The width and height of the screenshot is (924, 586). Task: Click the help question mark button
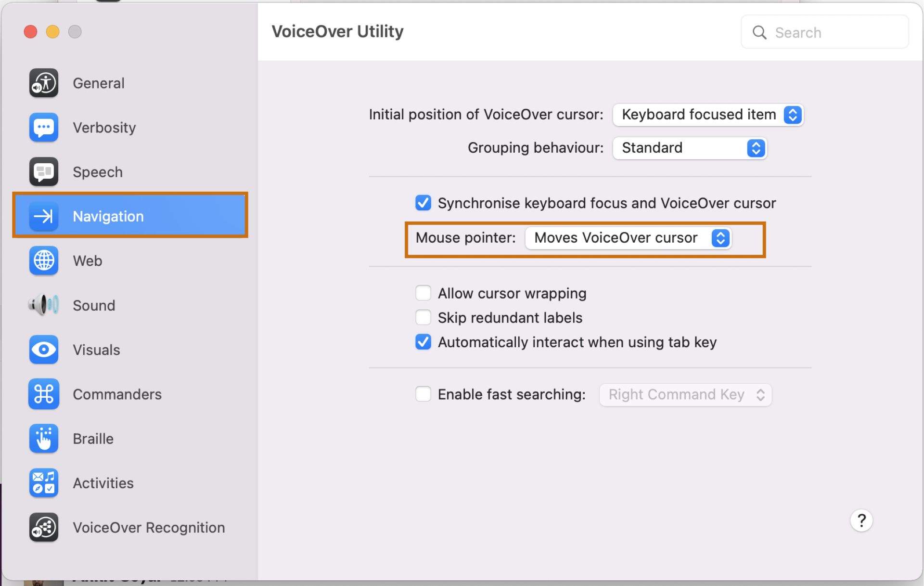[861, 521]
